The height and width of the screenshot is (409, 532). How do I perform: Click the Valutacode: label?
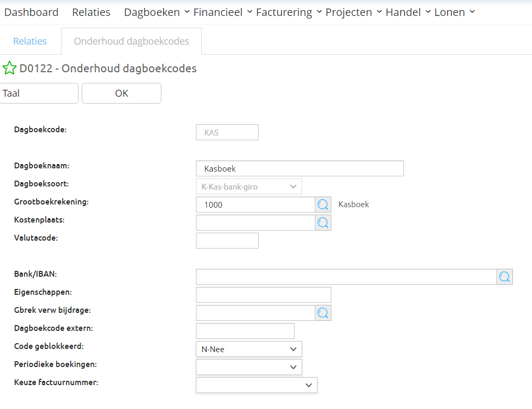pyautogui.click(x=36, y=237)
